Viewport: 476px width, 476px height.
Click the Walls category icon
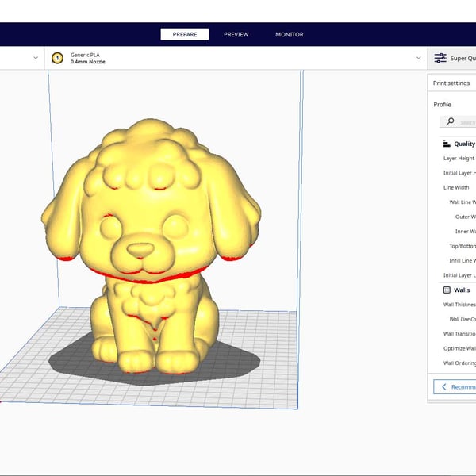pyautogui.click(x=446, y=290)
